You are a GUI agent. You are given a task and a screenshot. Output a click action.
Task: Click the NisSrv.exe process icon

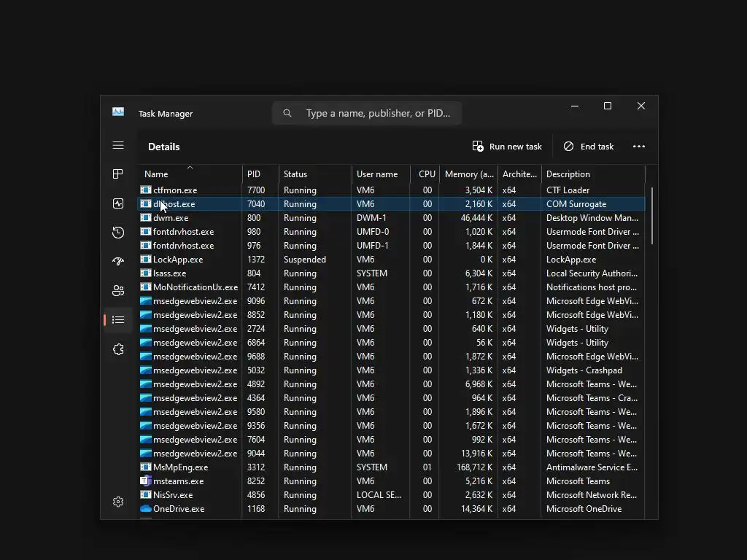click(x=146, y=495)
